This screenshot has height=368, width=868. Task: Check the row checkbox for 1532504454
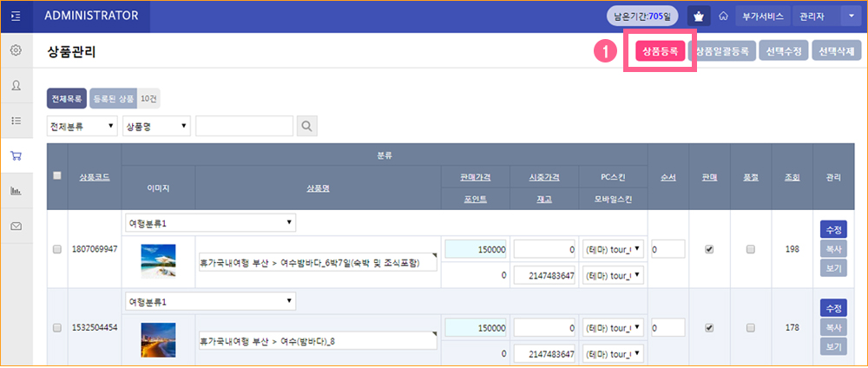click(57, 327)
